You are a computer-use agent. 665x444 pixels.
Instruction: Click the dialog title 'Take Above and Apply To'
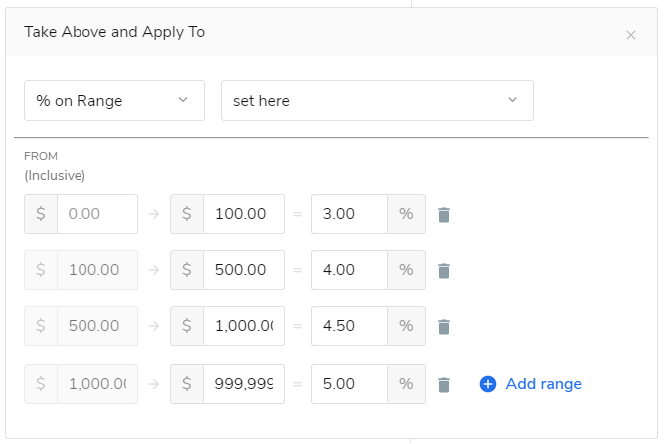[x=114, y=32]
